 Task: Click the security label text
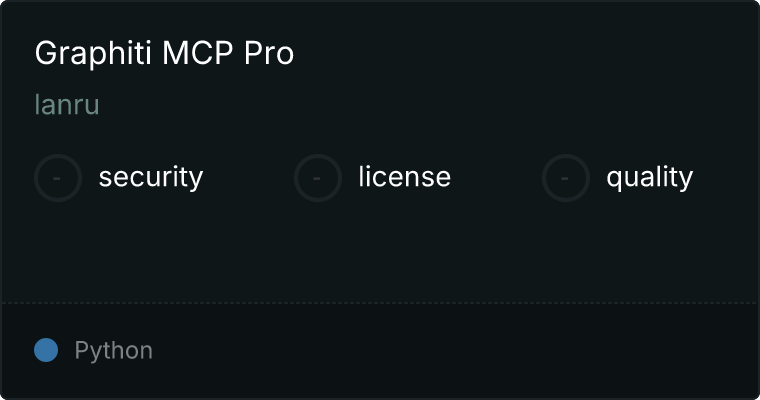151,177
